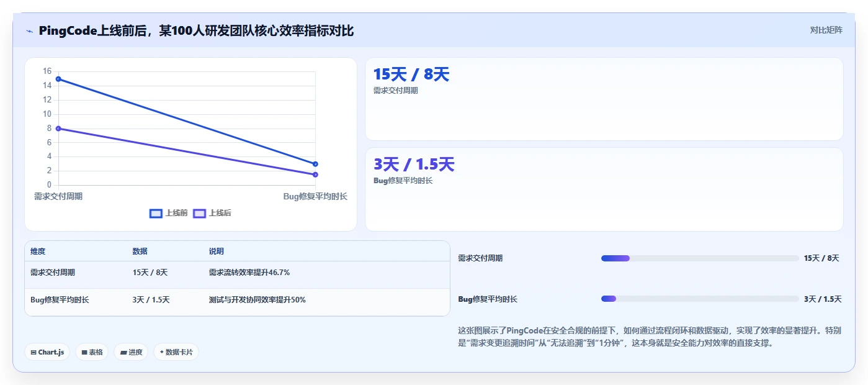The height and width of the screenshot is (385, 868).
Task: Click the 15天 / 8天 table cell
Action: pos(150,273)
